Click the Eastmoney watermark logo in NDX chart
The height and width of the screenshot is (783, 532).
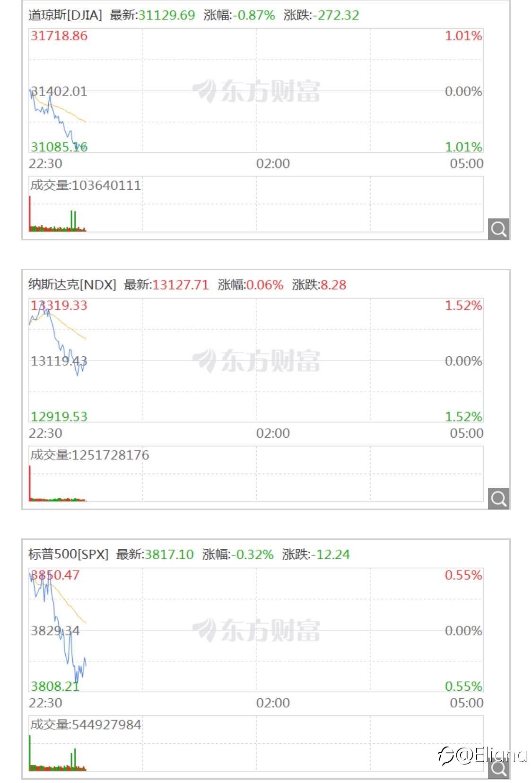click(x=256, y=361)
